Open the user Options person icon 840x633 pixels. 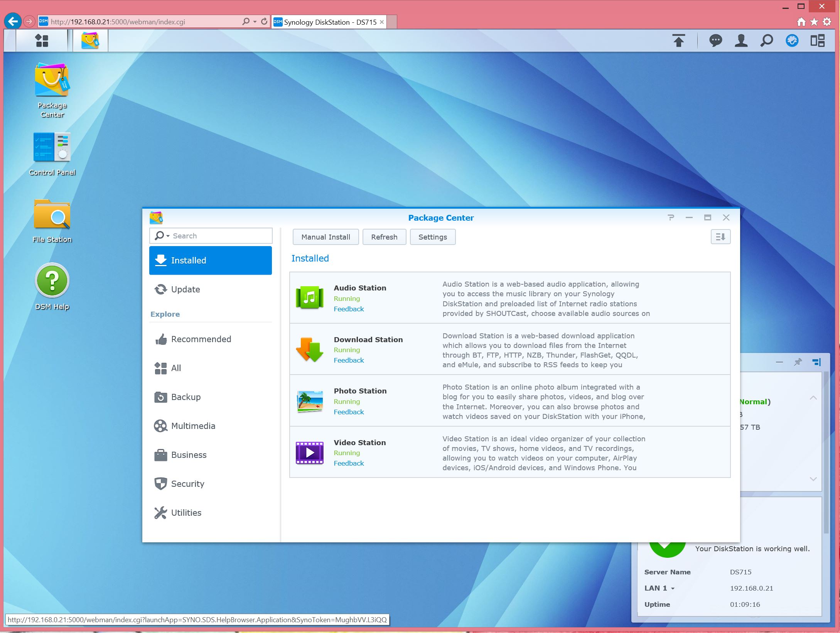[x=741, y=41]
